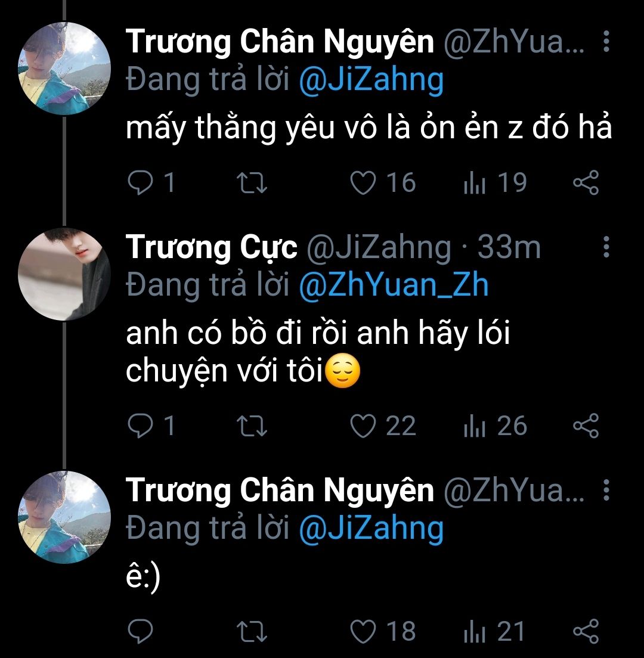Open Trương Cực's profile picture
Viewport: 644px width, 658px height.
pos(64,274)
